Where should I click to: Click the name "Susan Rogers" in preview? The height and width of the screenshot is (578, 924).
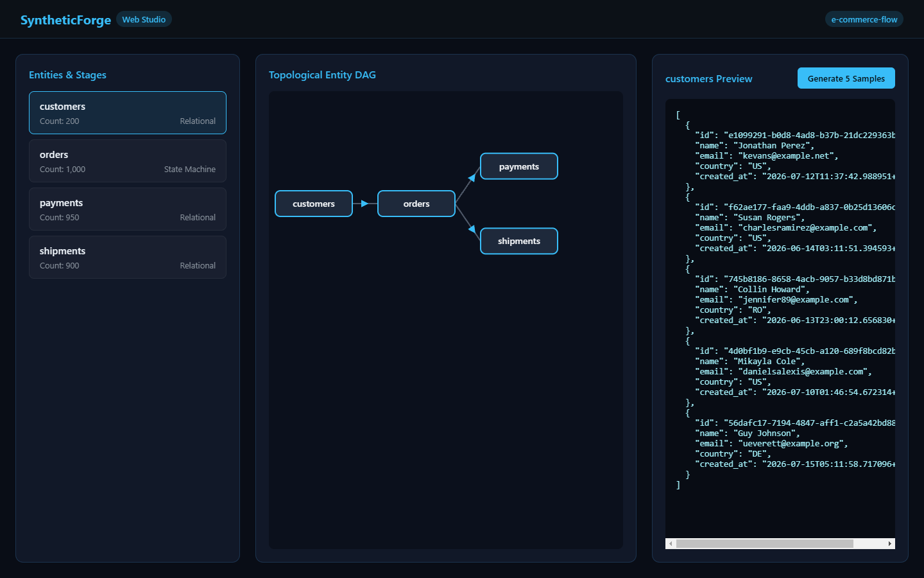767,218
